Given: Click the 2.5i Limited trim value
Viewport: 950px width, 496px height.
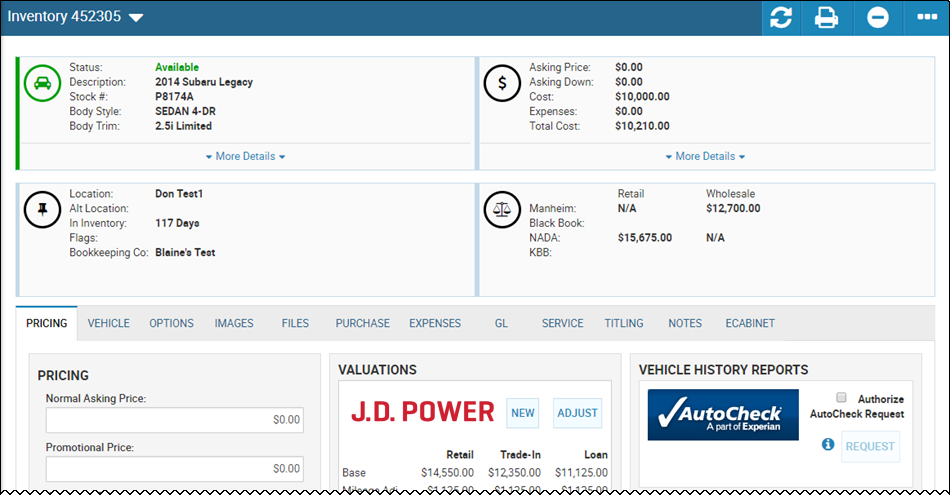Looking at the screenshot, I should pos(184,126).
